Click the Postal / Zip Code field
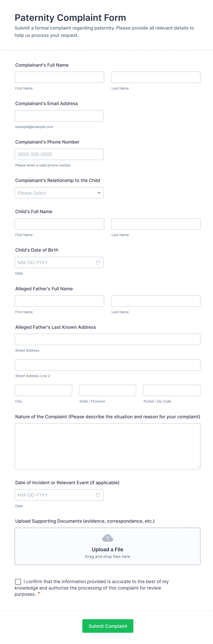The image size is (213, 644). [172, 390]
